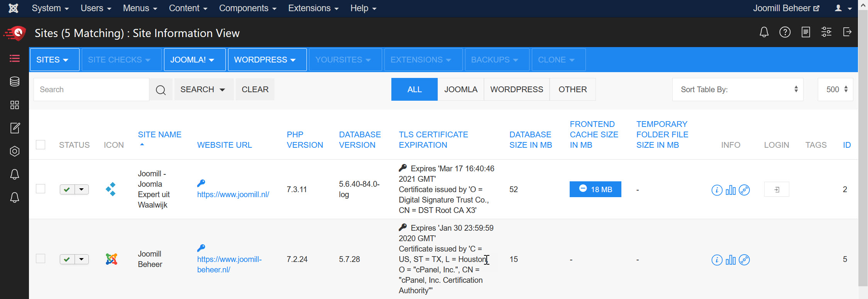Expand status dropdown arrow for joomill.nl row

coord(81,189)
